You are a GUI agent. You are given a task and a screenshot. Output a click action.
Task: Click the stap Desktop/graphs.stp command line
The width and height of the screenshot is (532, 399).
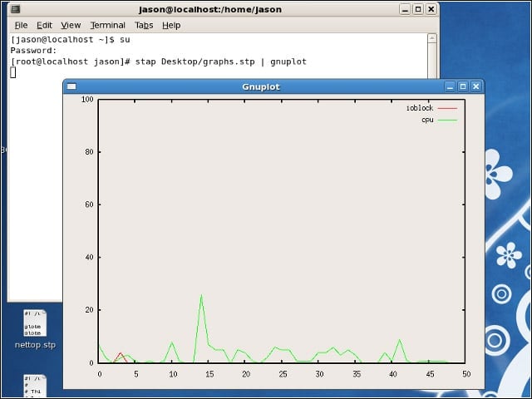(159, 62)
